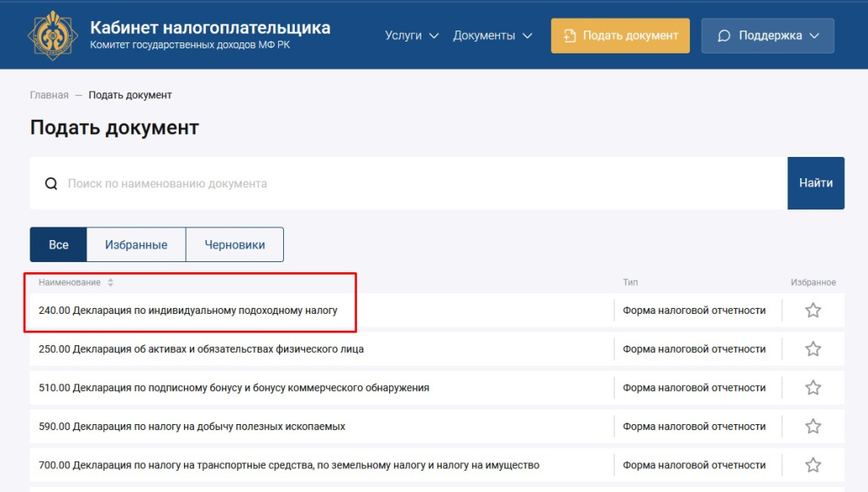Screen dimensions: 868x492
Task: Click the star next to form 590.00
Action: point(812,426)
